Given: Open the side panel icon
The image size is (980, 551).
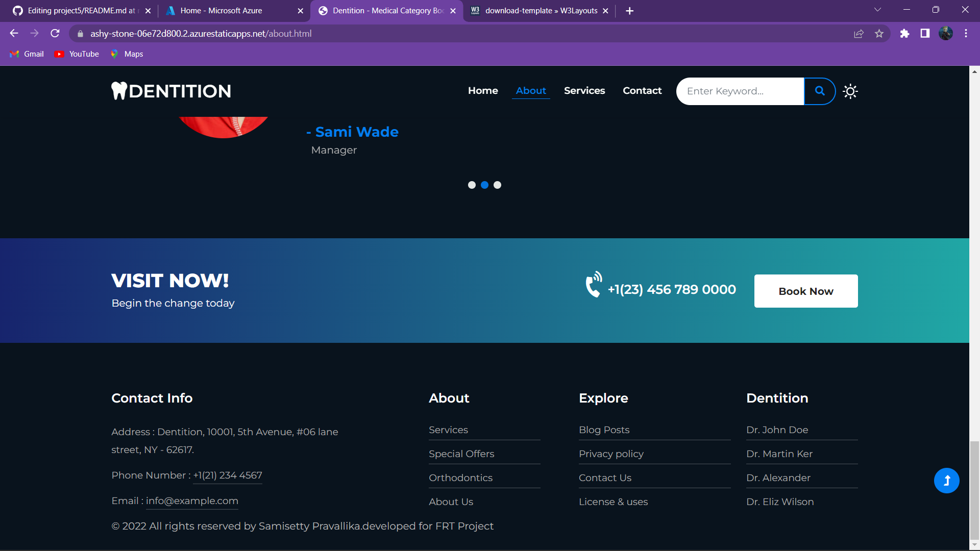Looking at the screenshot, I should click(925, 34).
